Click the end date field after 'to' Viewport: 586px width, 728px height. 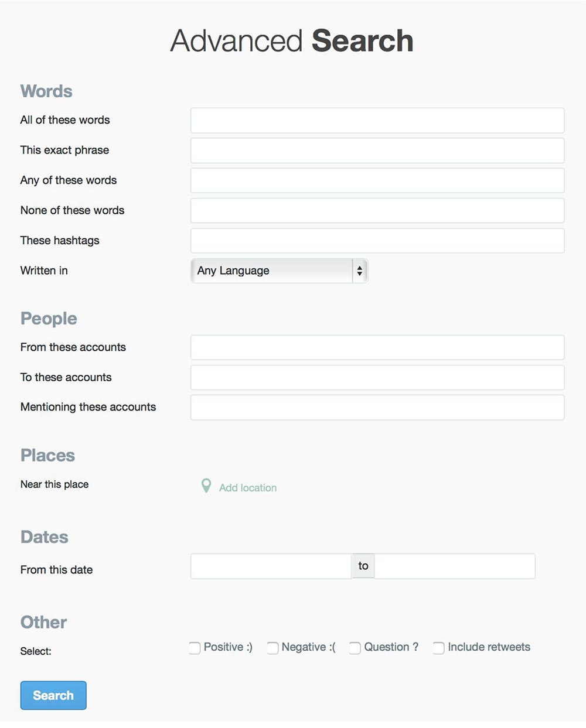point(455,566)
